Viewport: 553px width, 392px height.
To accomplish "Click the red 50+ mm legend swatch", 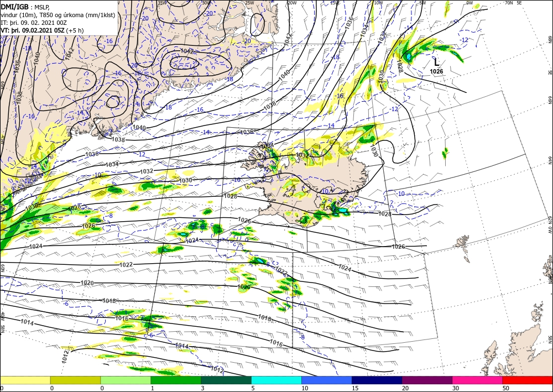I will tap(528, 380).
